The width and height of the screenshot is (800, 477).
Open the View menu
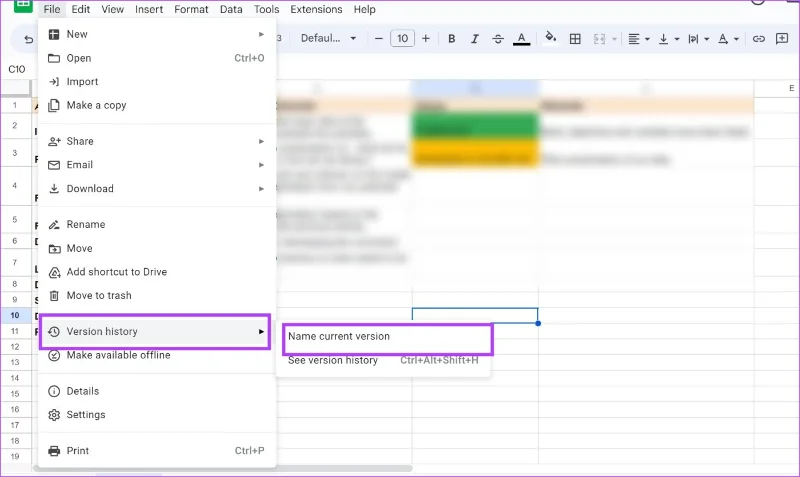coord(112,9)
